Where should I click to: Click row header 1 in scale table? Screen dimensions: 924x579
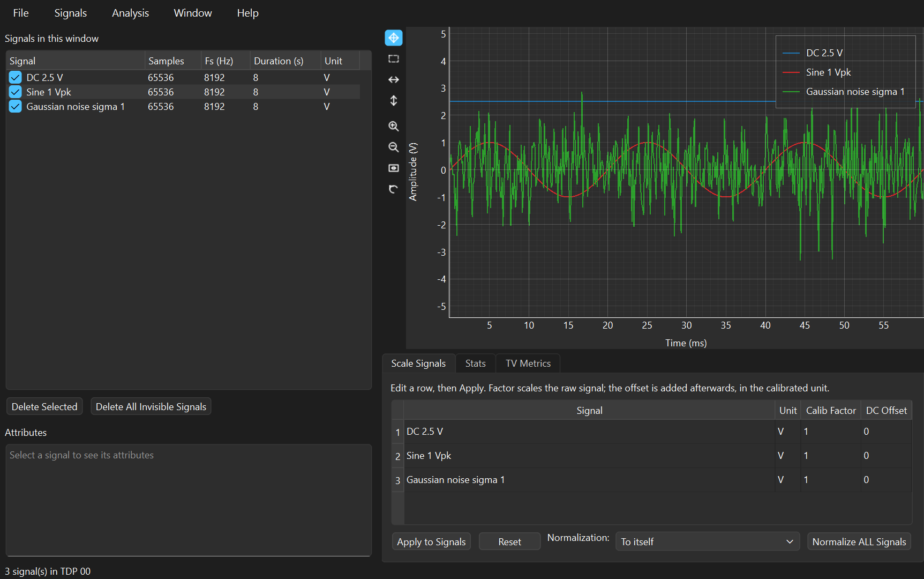tap(398, 432)
